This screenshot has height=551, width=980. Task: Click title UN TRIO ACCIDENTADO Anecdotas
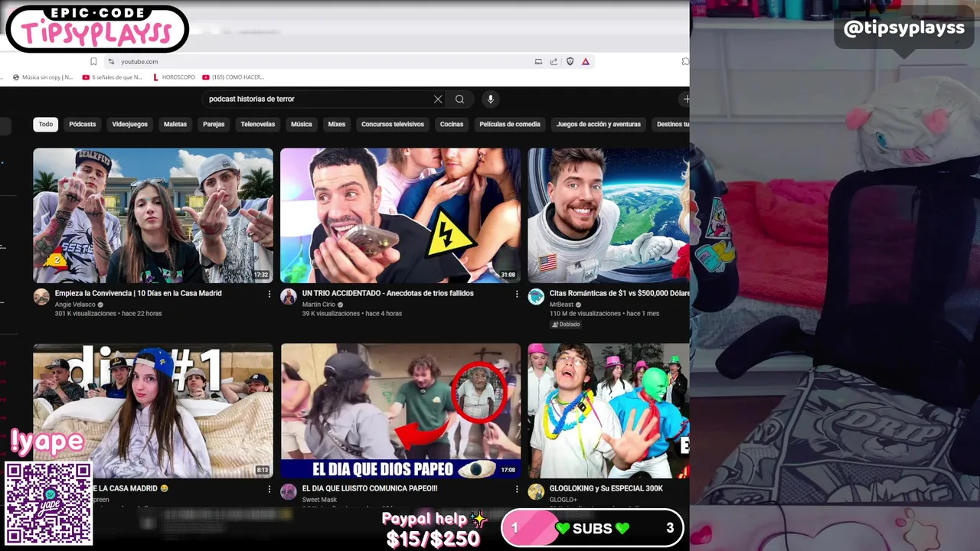388,293
